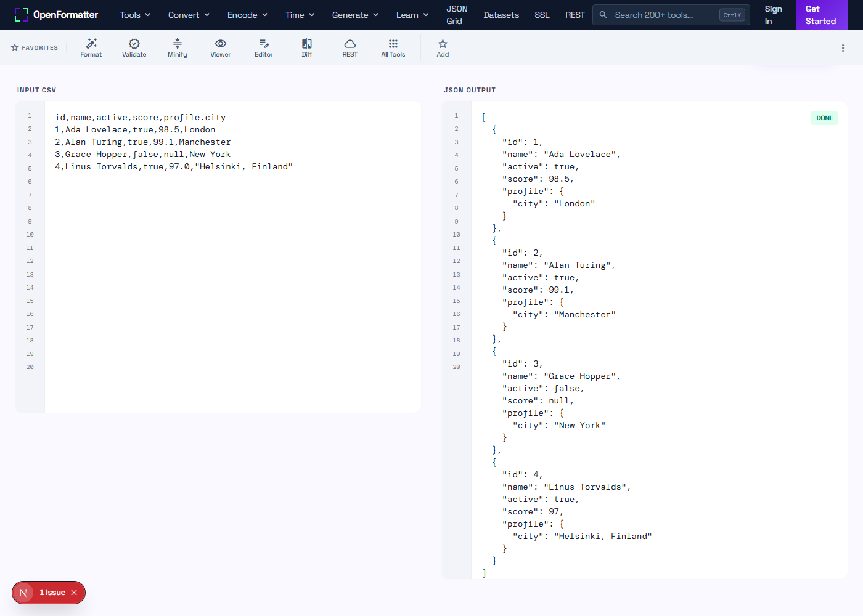
Task: Open the REST nav item in the top bar
Action: (x=575, y=15)
